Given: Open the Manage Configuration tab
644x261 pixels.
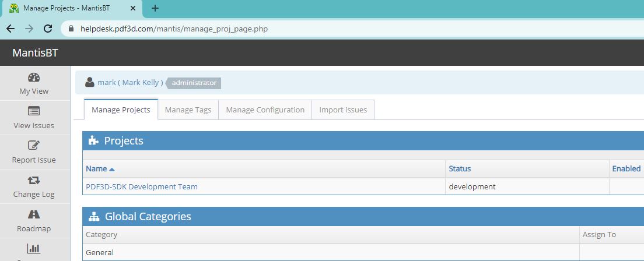Looking at the screenshot, I should coord(265,110).
